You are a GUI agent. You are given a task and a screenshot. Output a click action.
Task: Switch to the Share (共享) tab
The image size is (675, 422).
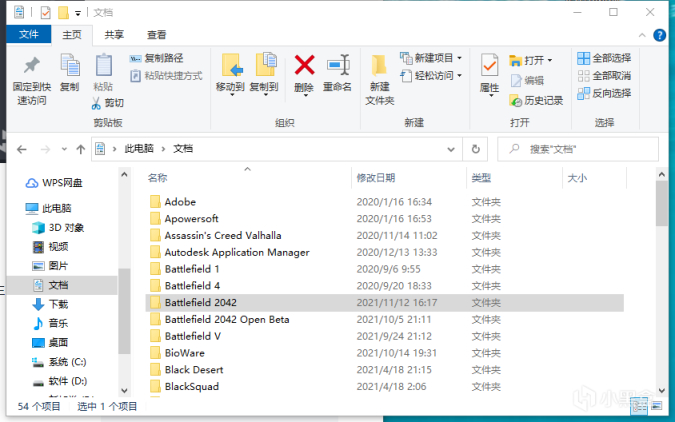coord(114,34)
